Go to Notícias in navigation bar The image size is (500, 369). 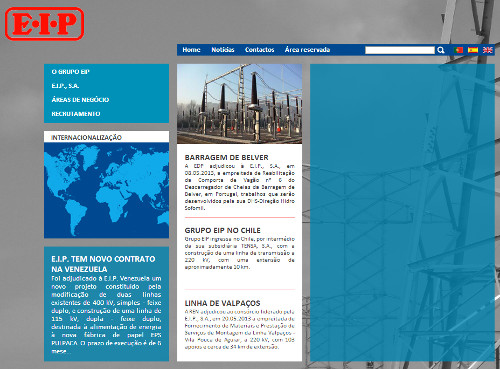tap(223, 50)
